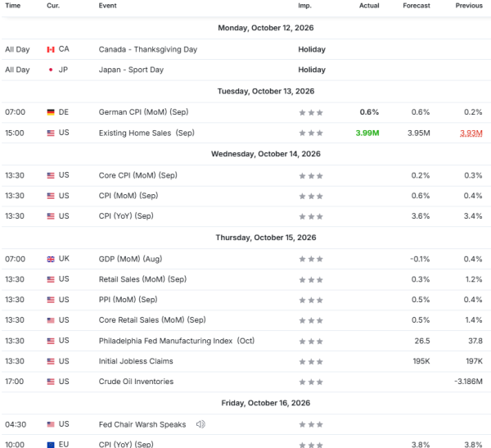This screenshot has height=448, width=491.
Task: Open the Fed Chair Warsh Speaks event
Action: (142, 424)
